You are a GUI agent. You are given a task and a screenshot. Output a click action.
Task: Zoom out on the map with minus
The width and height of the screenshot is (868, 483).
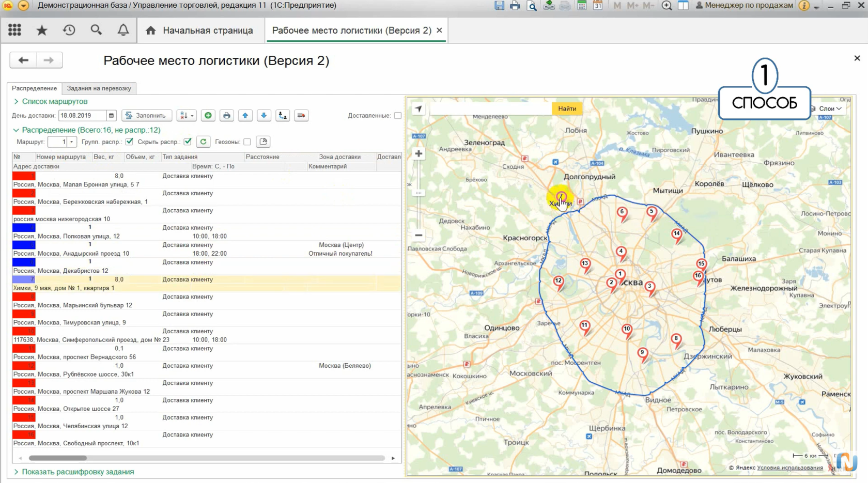tap(419, 235)
